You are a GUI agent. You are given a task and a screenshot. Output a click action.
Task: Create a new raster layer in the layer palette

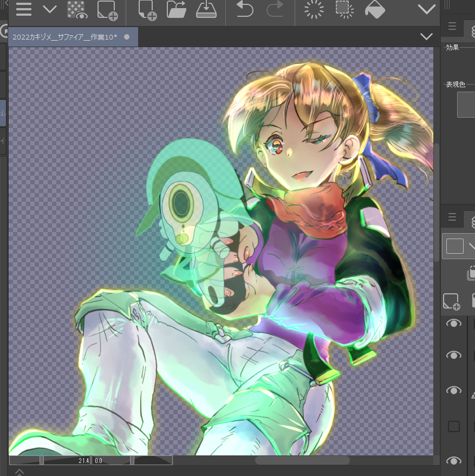[451, 301]
